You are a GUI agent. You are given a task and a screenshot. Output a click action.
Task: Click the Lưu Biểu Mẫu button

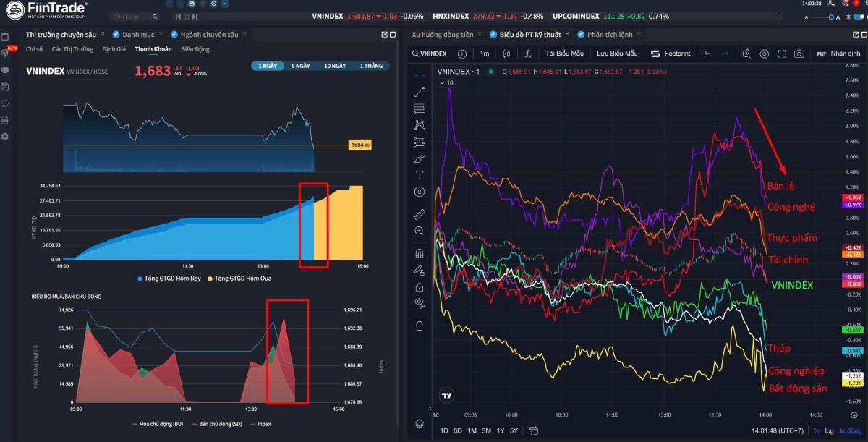[617, 54]
